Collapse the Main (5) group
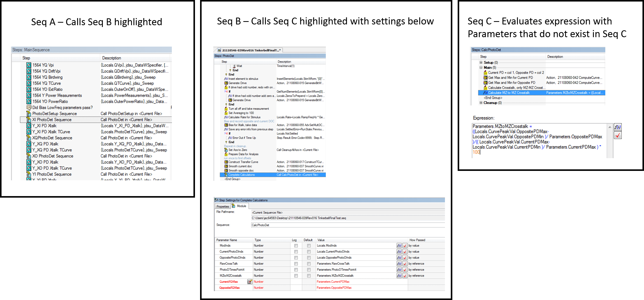This screenshot has width=644, height=300. [481, 67]
